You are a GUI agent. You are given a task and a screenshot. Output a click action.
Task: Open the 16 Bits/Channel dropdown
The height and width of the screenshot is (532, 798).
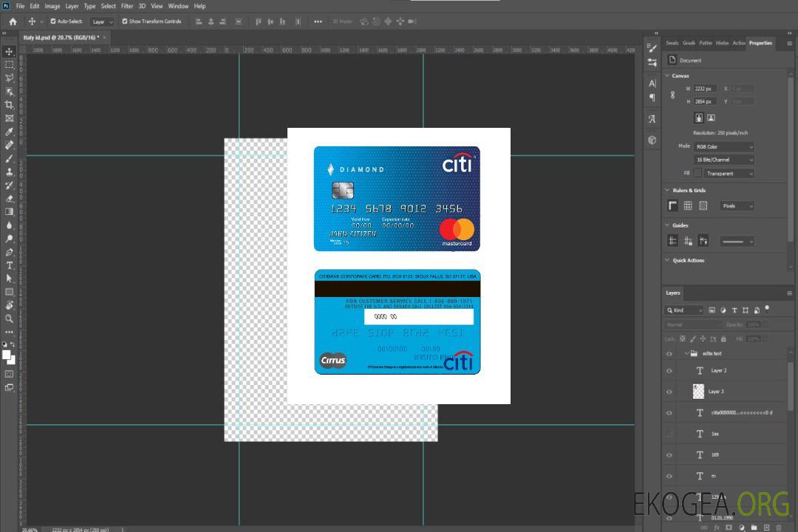click(x=723, y=160)
